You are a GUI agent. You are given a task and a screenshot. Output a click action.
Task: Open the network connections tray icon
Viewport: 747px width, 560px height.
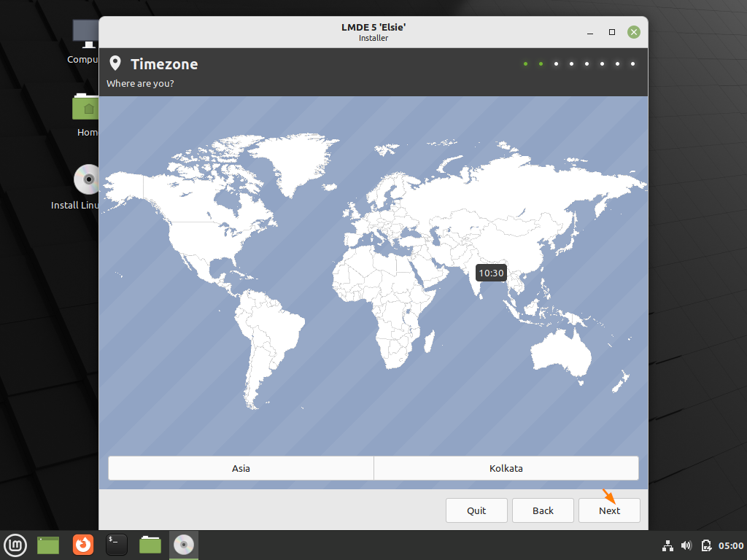667,545
